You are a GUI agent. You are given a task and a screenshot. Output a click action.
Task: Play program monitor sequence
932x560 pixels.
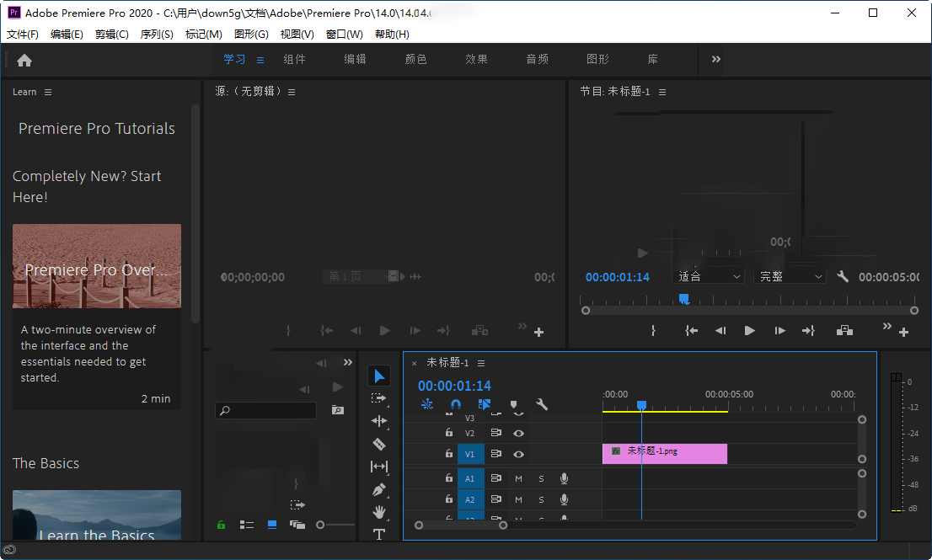tap(749, 331)
